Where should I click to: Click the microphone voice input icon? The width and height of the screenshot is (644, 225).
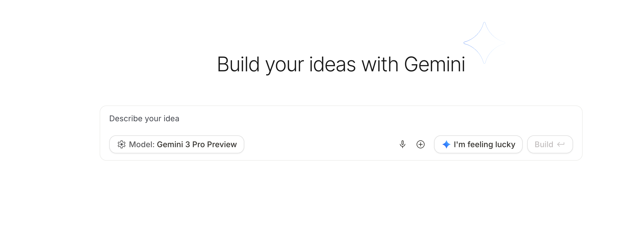coord(402,144)
